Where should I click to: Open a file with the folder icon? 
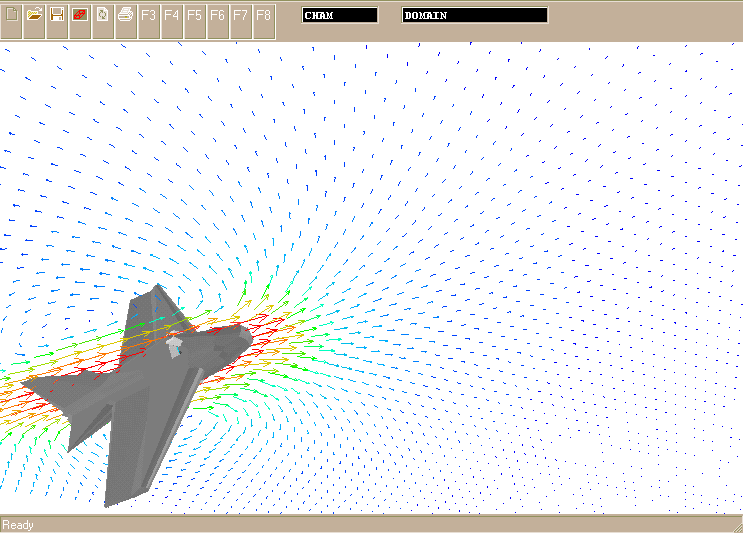[34, 16]
